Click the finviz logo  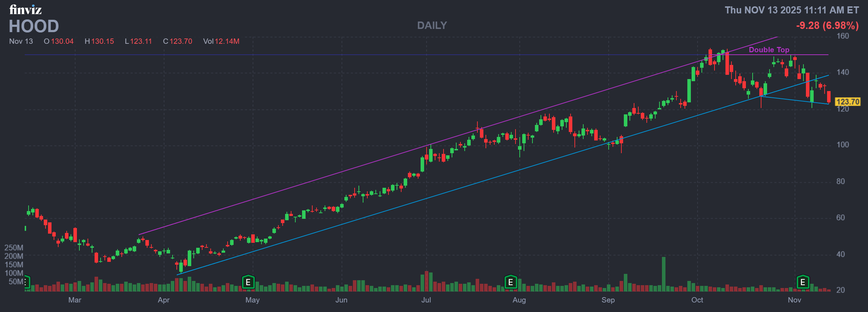point(25,10)
